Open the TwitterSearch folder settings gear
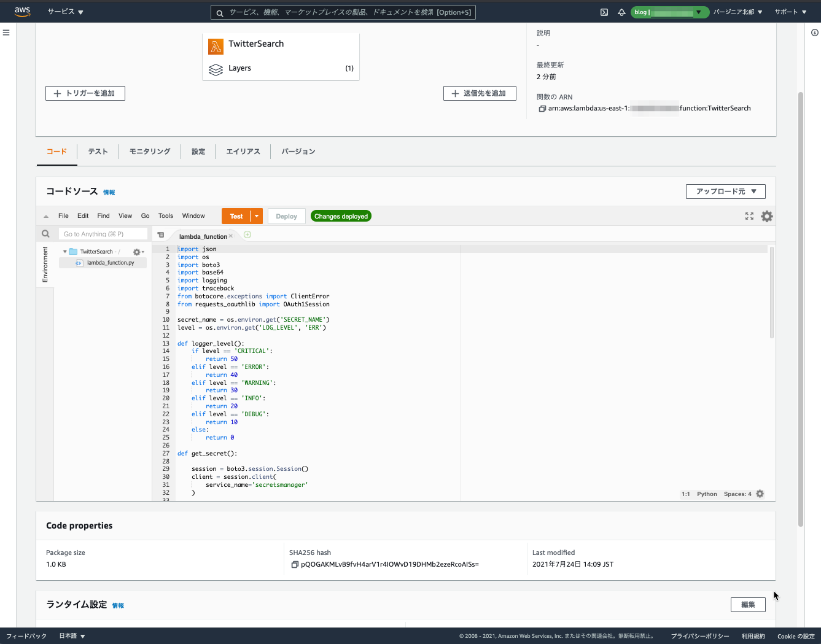The width and height of the screenshot is (821, 644). click(x=138, y=252)
